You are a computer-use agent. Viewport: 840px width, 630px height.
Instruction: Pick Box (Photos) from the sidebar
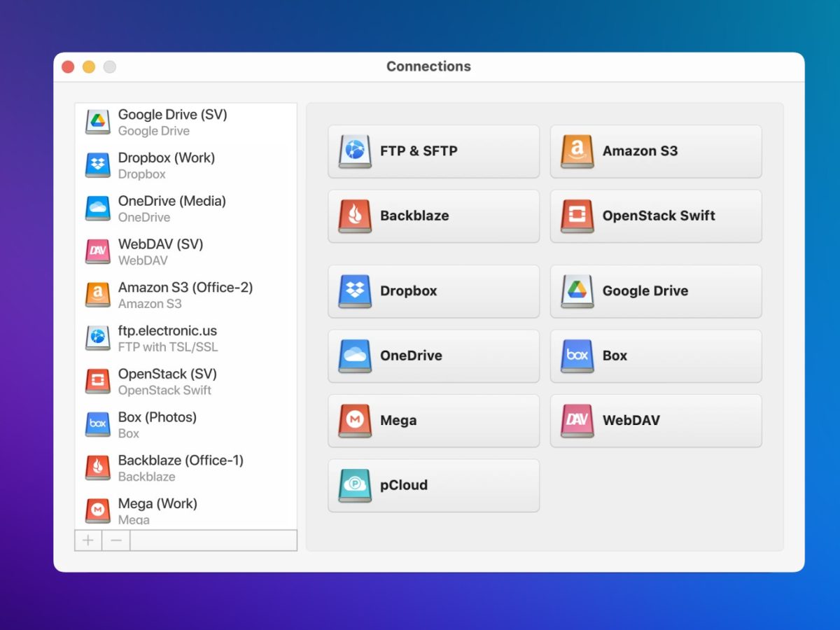tap(157, 424)
